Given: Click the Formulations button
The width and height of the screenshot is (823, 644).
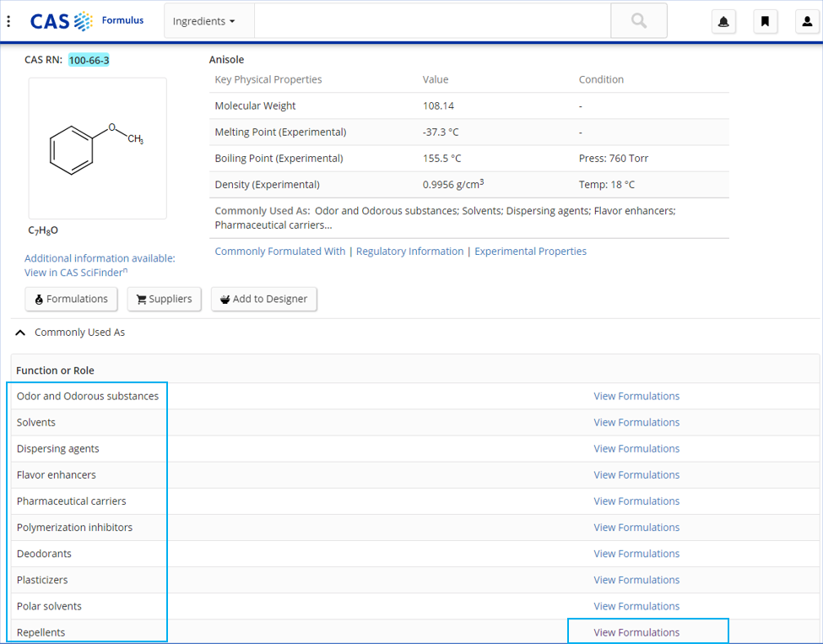Looking at the screenshot, I should [72, 299].
